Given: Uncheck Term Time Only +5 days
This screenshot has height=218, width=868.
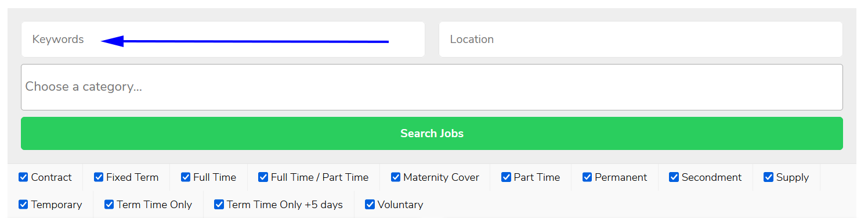Looking at the screenshot, I should coord(219,205).
